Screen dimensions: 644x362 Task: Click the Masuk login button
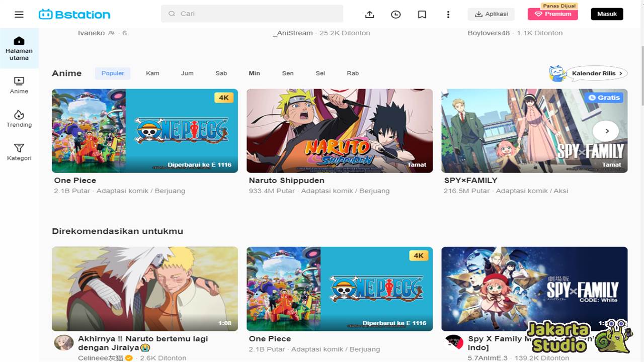[x=607, y=14]
